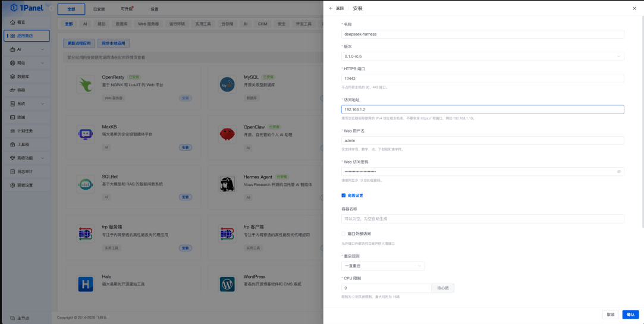Screen dimensions: 644x324
Task: Click the 网站 globe icon in sidebar
Action: (12, 63)
